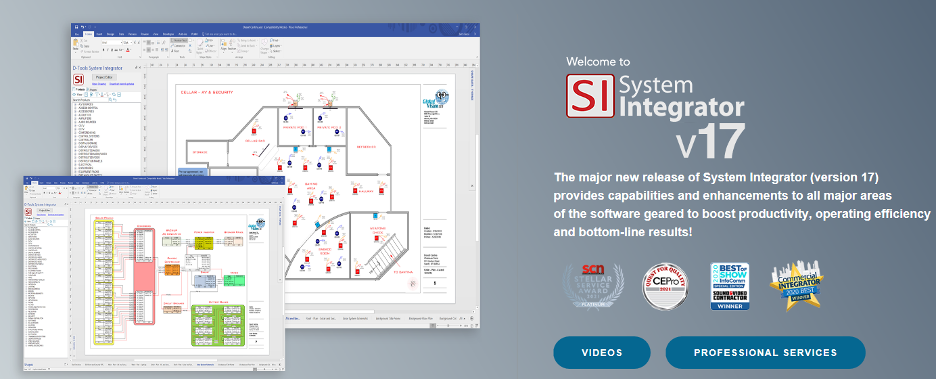Click the VIDEOS button
Screen dimensions: 936x380
(x=602, y=353)
